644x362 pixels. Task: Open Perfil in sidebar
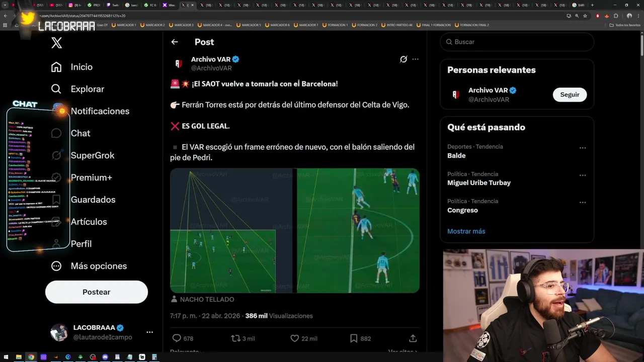click(71, 244)
